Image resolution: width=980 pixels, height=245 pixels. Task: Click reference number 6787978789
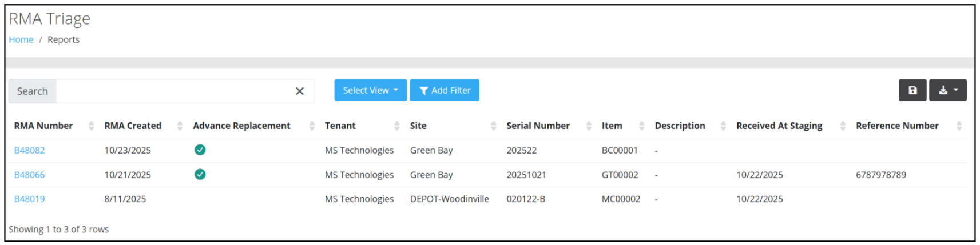point(881,175)
